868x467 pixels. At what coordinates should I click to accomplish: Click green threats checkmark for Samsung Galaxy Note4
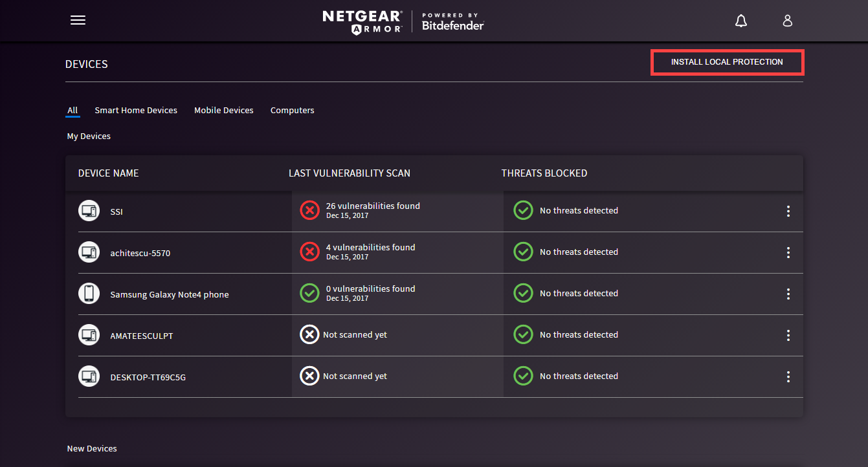point(523,293)
